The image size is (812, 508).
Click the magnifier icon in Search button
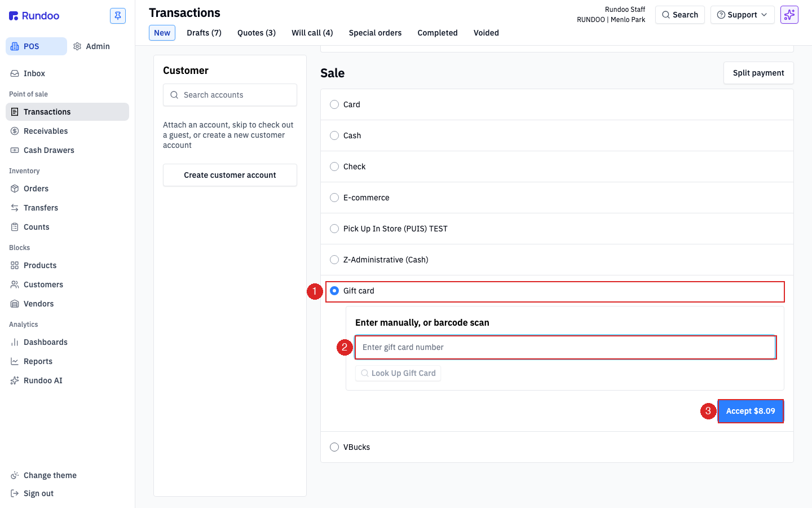pos(666,15)
